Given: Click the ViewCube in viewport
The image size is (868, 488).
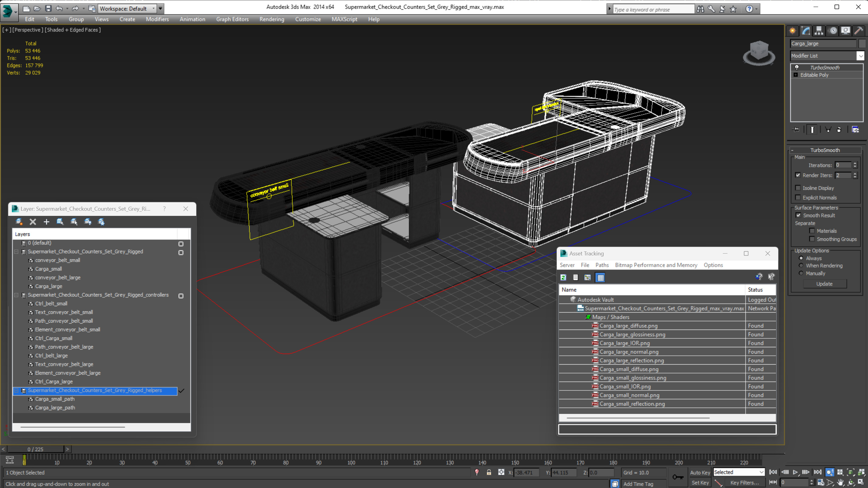Looking at the screenshot, I should (x=759, y=53).
